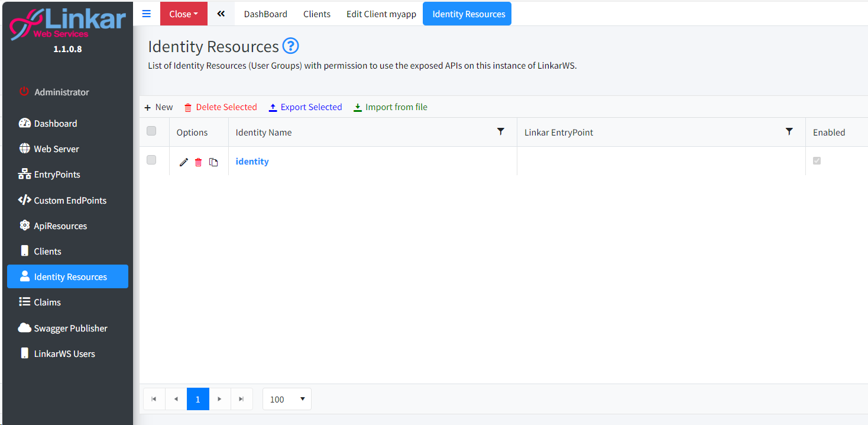
Task: Check the select-all header checkbox
Action: click(151, 131)
